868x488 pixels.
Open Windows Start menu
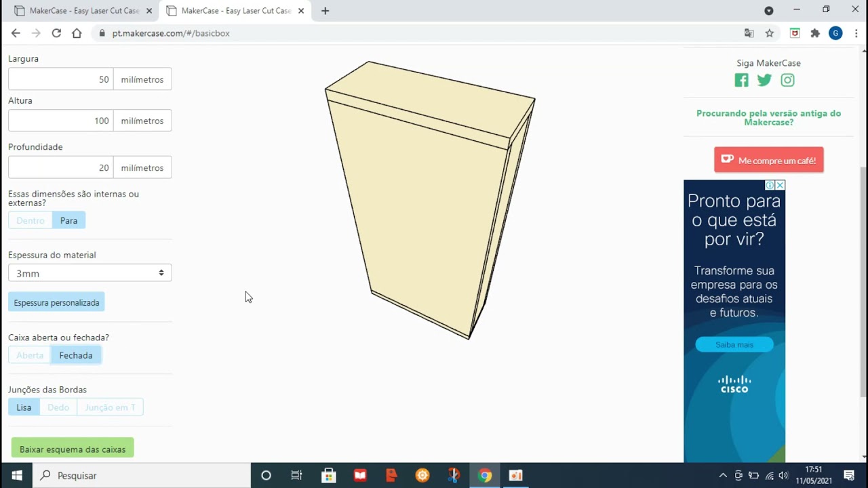coord(17,475)
